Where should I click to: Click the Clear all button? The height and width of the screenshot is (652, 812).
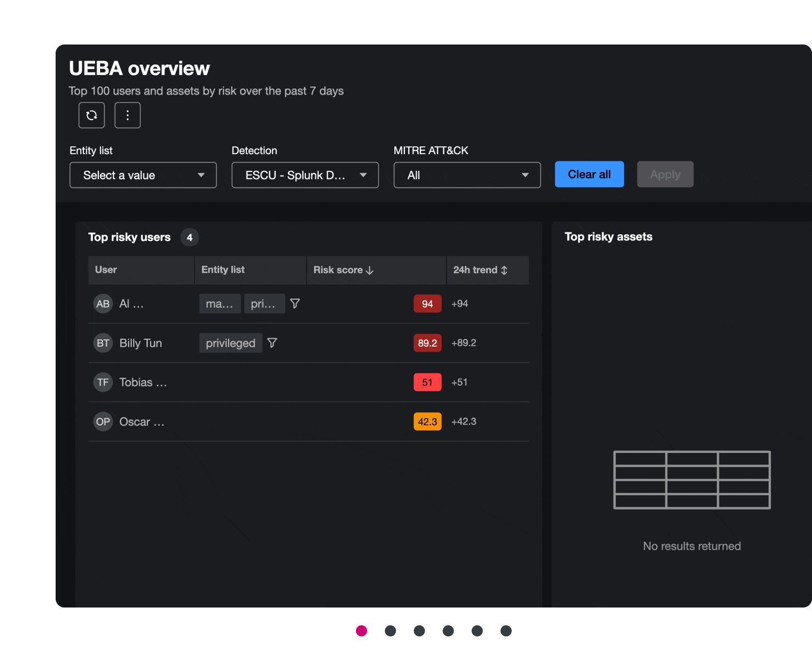[589, 174]
